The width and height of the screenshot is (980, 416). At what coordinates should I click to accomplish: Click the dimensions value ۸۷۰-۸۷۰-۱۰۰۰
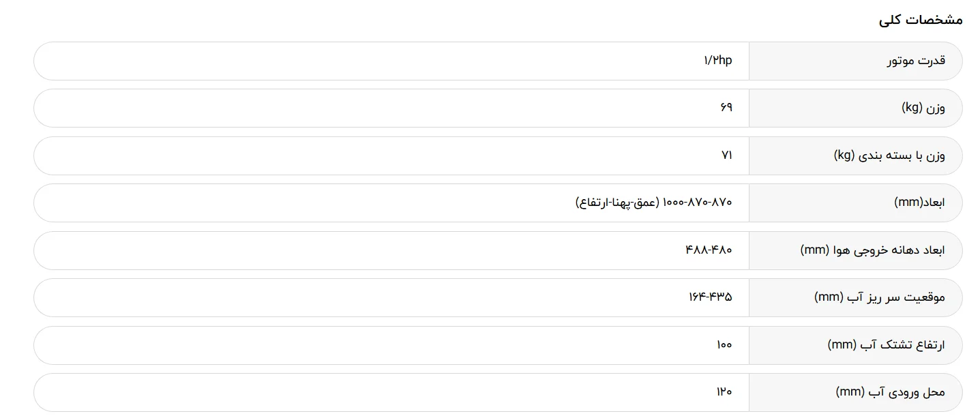[697, 203]
